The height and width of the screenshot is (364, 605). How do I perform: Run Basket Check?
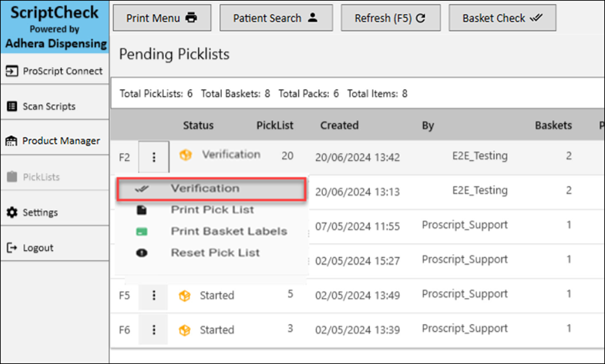[502, 18]
